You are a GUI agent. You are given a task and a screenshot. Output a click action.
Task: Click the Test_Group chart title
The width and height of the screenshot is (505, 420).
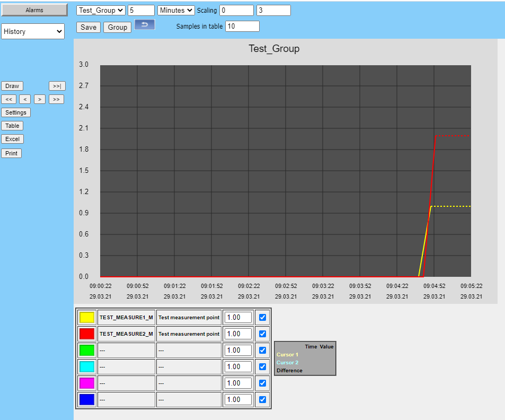point(274,49)
